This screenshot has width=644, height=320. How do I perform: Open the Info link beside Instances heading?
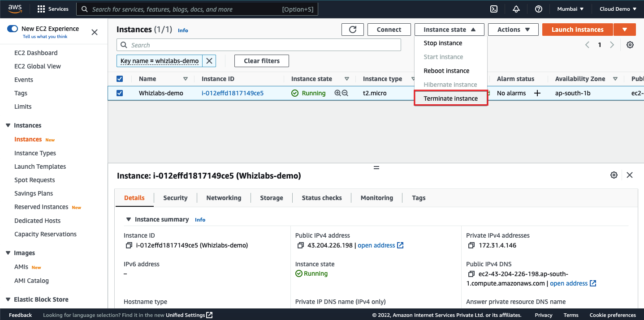183,30
